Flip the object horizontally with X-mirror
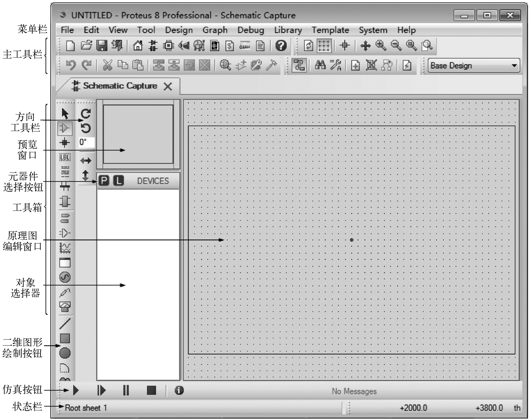 pyautogui.click(x=86, y=161)
